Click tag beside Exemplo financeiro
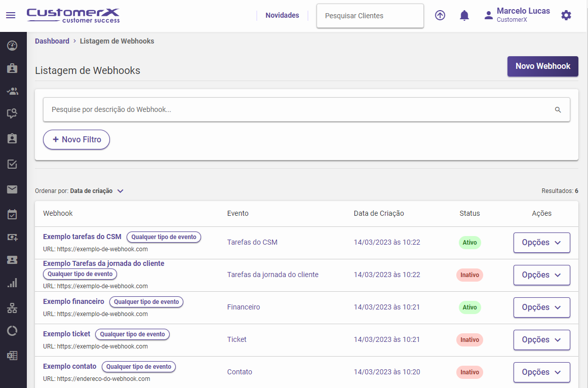 146,302
